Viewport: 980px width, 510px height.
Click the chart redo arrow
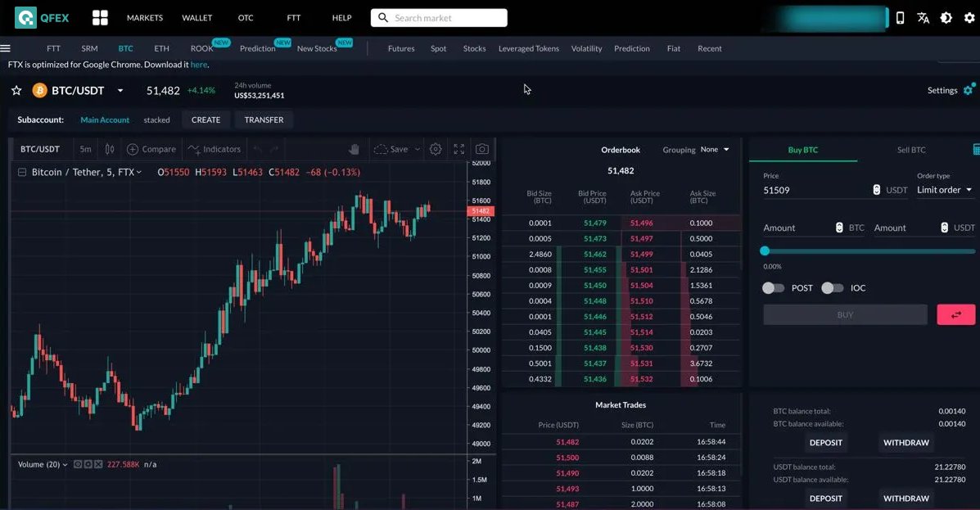(x=273, y=149)
